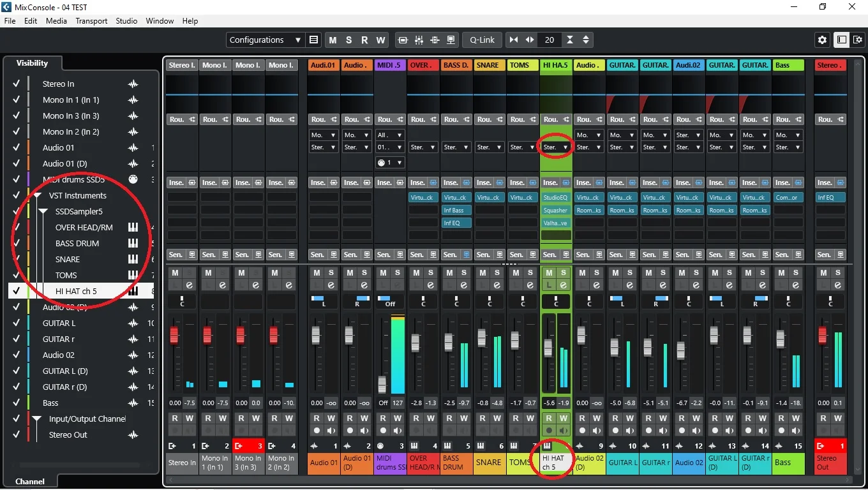Open the HI HAT output routing dropdown

pyautogui.click(x=555, y=147)
